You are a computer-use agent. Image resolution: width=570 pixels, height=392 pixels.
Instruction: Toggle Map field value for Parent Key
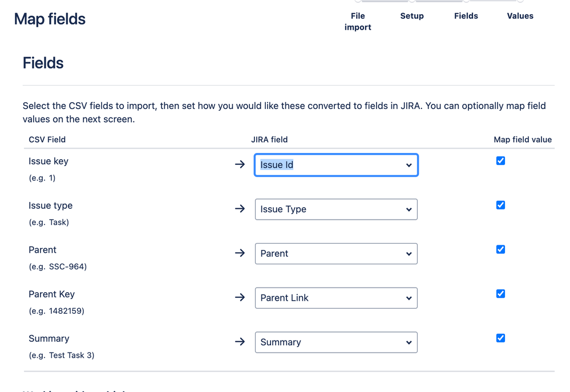(x=500, y=294)
